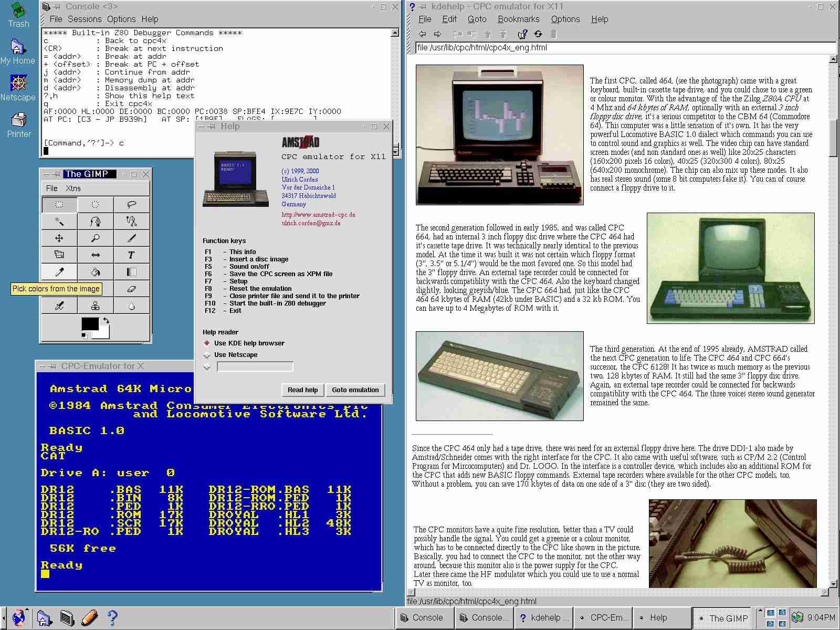The image size is (840, 630).
Task: Select the custom help reader radio button
Action: [x=207, y=366]
